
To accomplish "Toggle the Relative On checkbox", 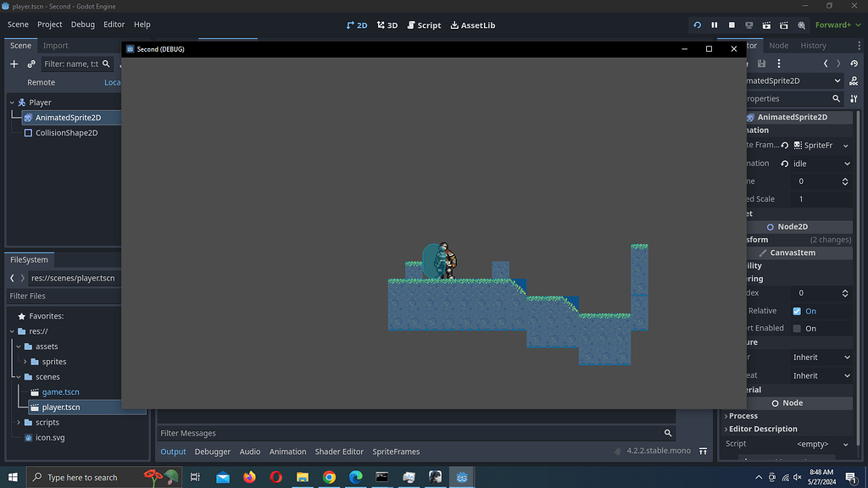I will pos(797,312).
